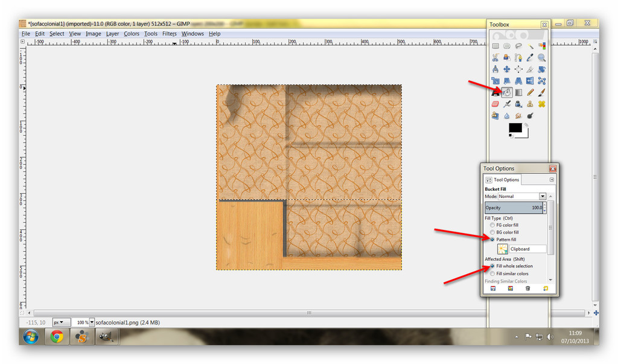Click the Save Tool Preset button
The image size is (618, 364).
click(493, 289)
